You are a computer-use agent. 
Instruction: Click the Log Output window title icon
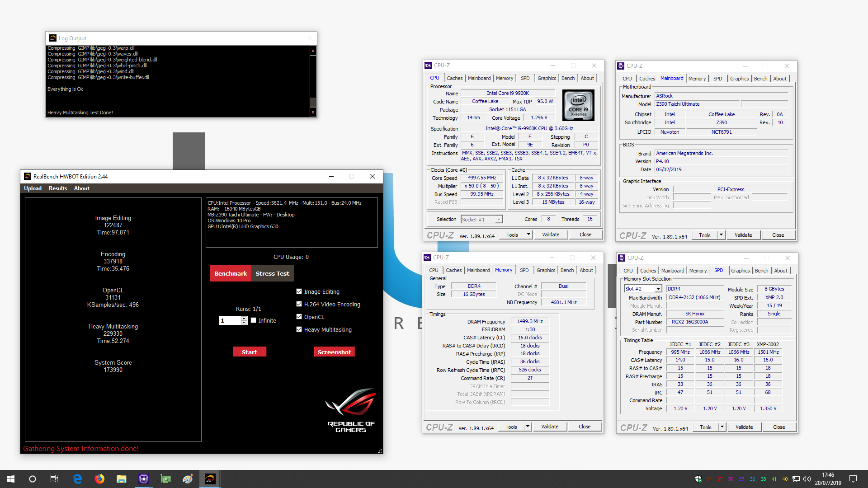point(53,38)
